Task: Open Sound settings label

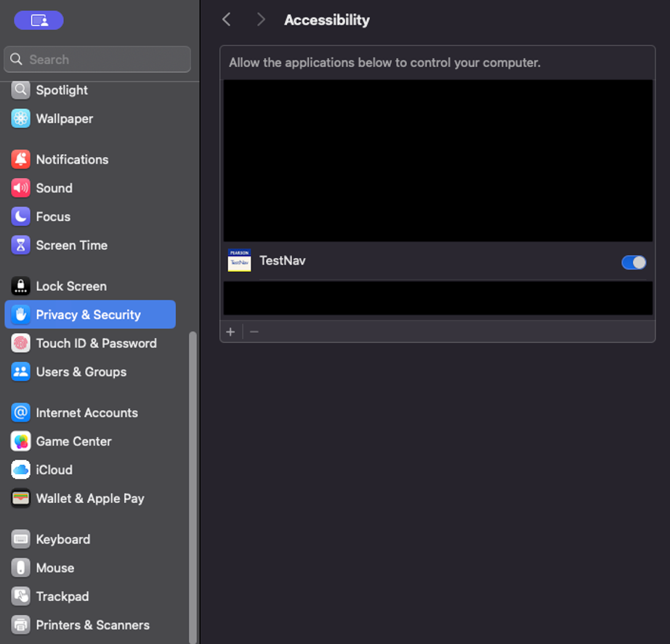Action: [55, 188]
